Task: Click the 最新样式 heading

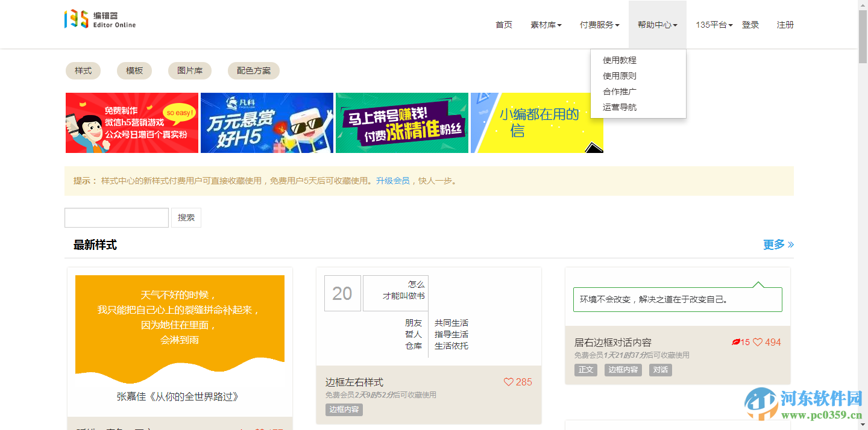Action: point(95,245)
